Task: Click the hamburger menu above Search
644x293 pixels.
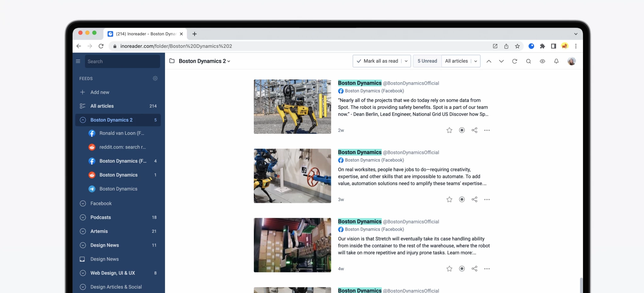Action: [78, 61]
